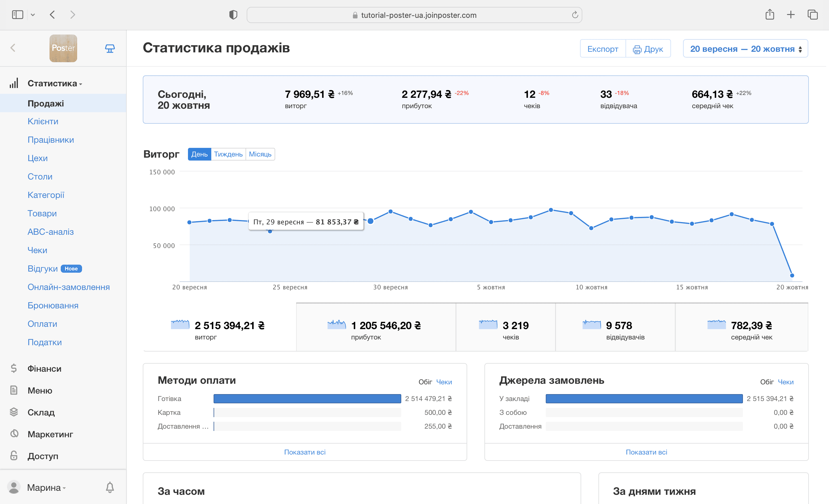Show Safari tab overview icon

pyautogui.click(x=813, y=15)
